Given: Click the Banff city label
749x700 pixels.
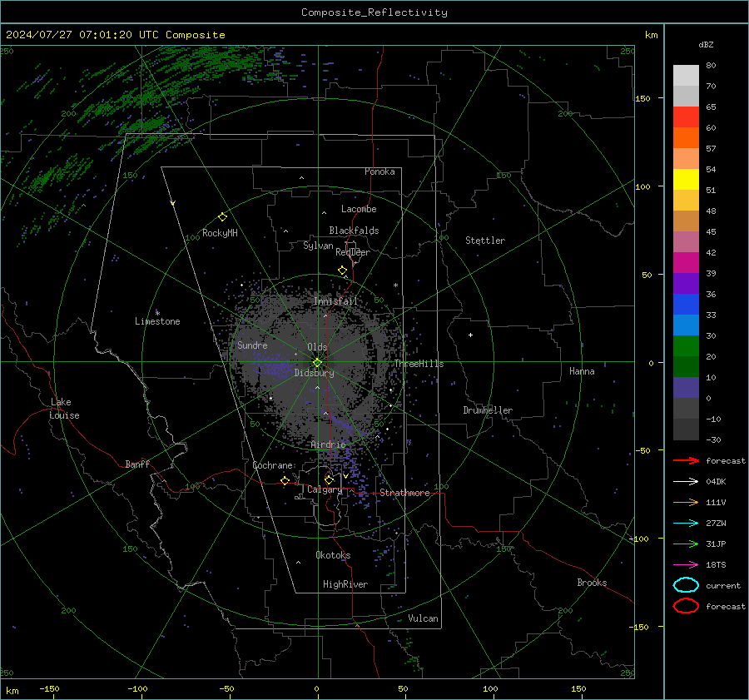Looking at the screenshot, I should [x=137, y=464].
